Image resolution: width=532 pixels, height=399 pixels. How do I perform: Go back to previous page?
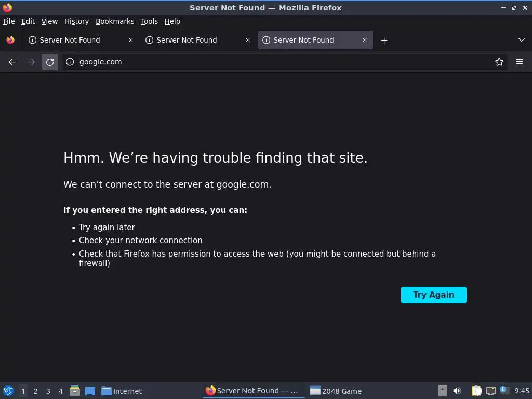[12, 62]
